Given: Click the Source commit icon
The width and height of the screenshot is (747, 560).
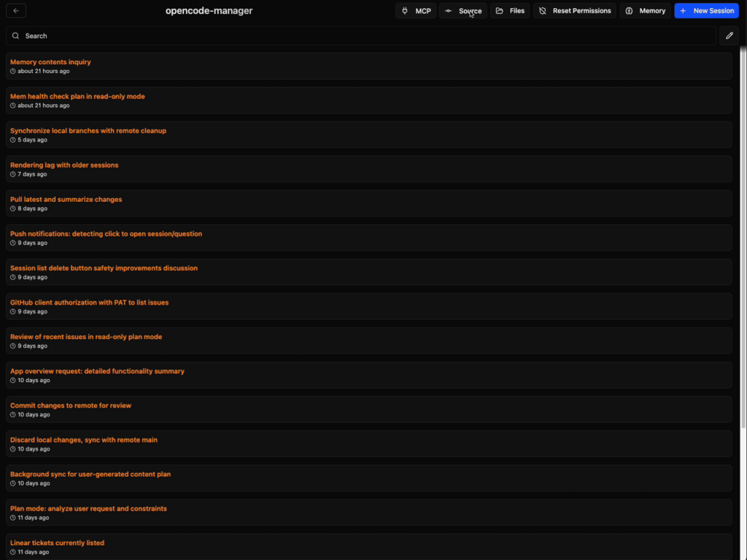Looking at the screenshot, I should tap(448, 11).
